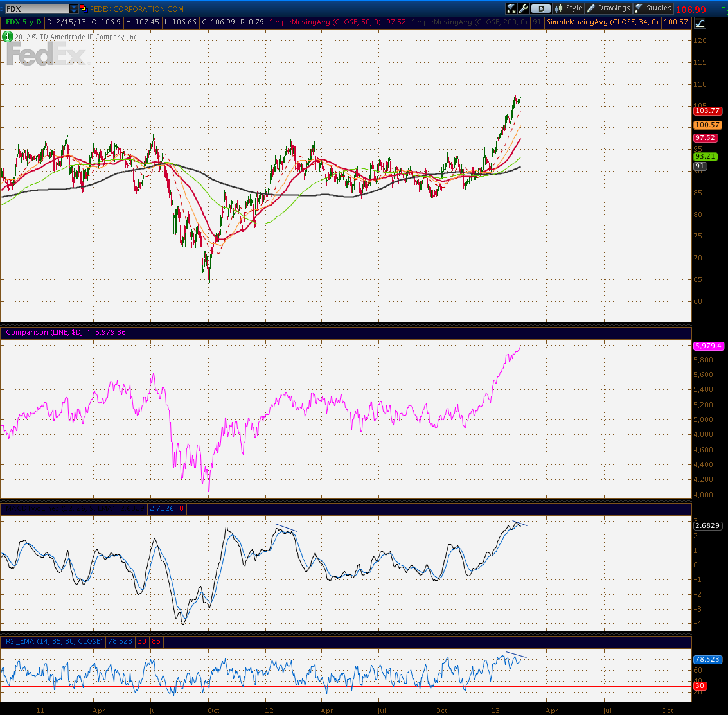Open the Style menu
The width and height of the screenshot is (728, 715).
click(x=569, y=8)
